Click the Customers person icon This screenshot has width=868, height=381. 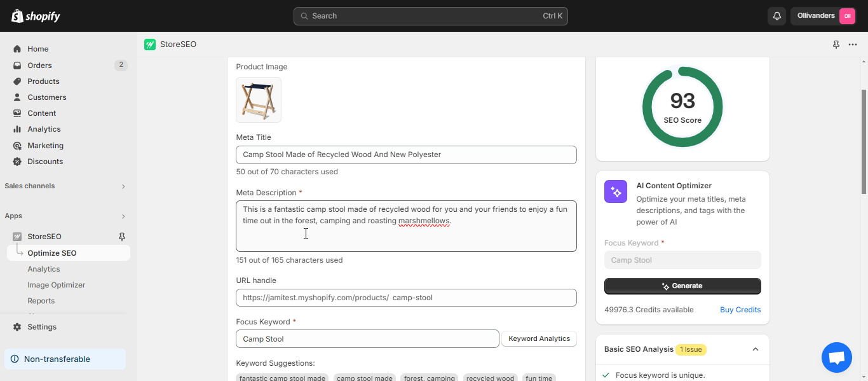pos(17,97)
